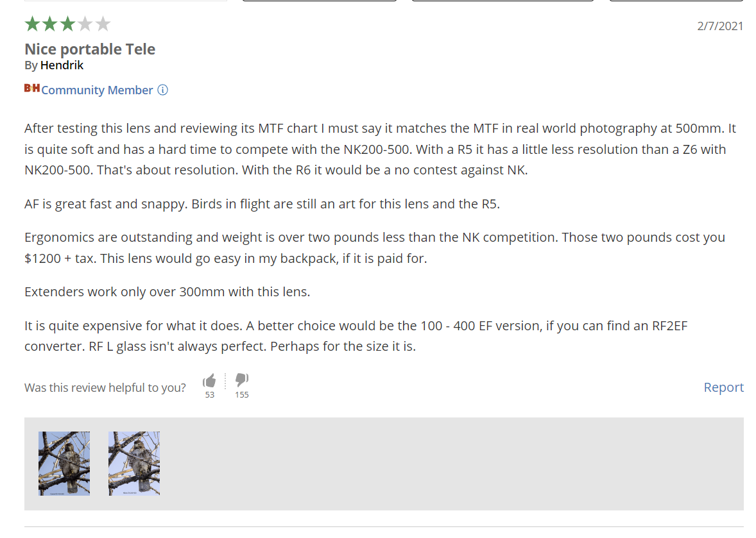Report this review
Screen dimensions: 756x538
pos(723,387)
